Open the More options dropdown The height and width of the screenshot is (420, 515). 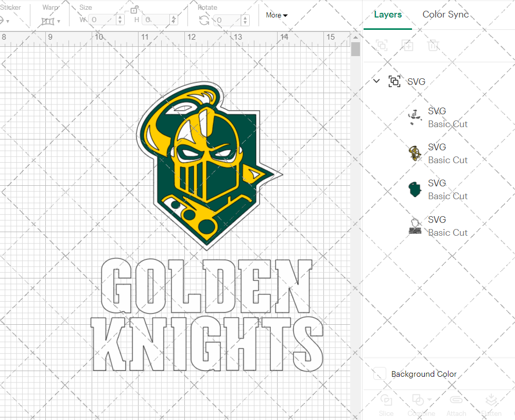pyautogui.click(x=276, y=15)
